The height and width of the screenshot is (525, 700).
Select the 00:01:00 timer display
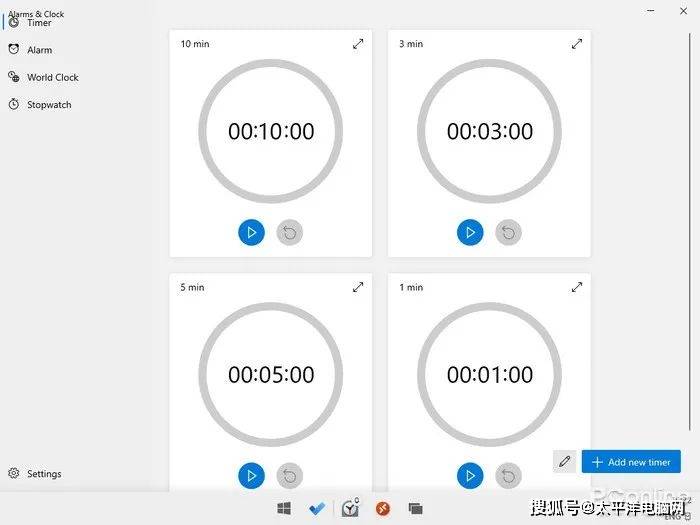490,374
